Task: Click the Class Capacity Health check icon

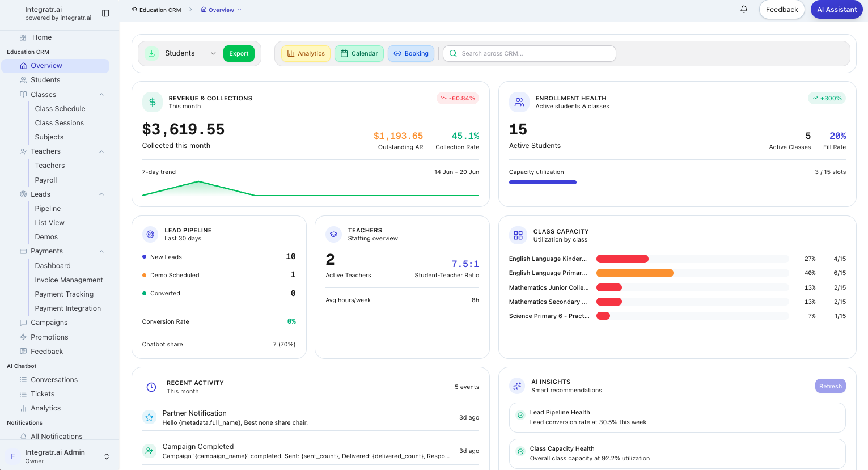Action: click(520, 452)
